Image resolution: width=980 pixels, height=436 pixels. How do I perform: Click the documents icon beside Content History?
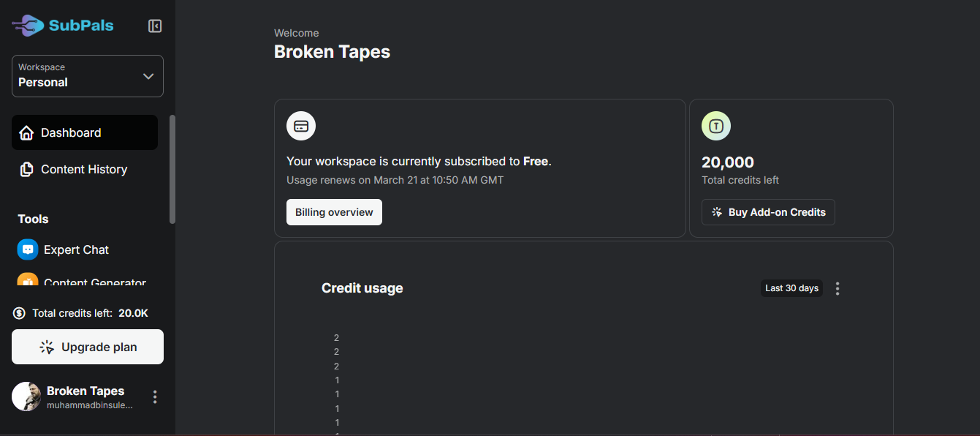tap(26, 170)
